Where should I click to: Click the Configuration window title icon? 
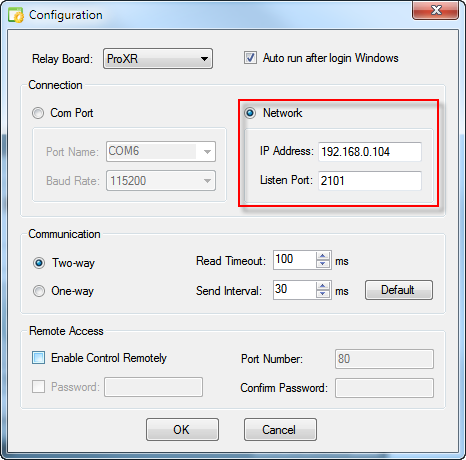[x=16, y=15]
